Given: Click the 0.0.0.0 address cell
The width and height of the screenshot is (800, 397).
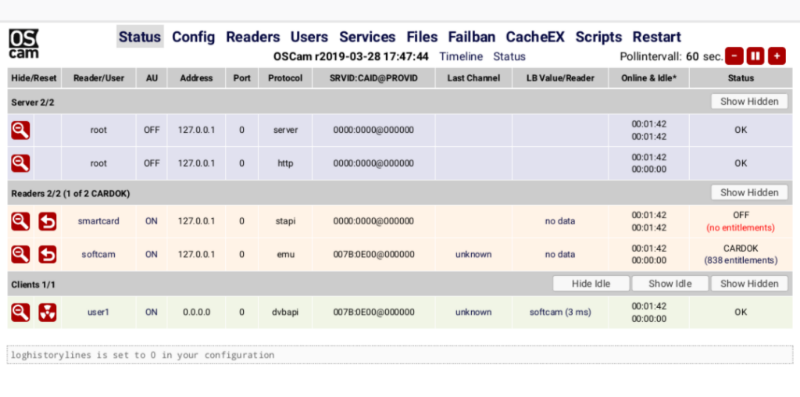Looking at the screenshot, I should click(196, 312).
